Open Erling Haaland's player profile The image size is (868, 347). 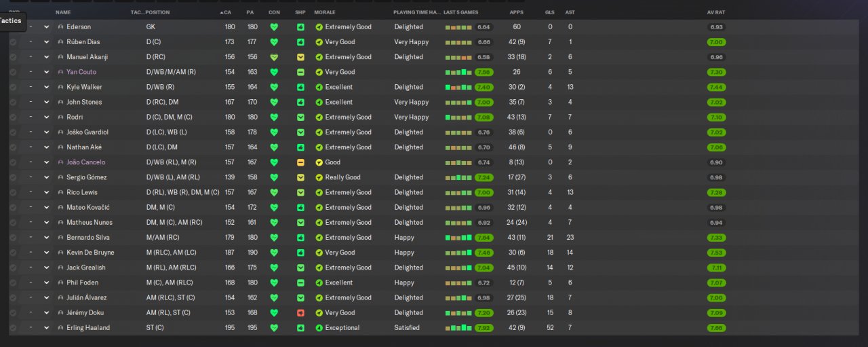point(88,328)
